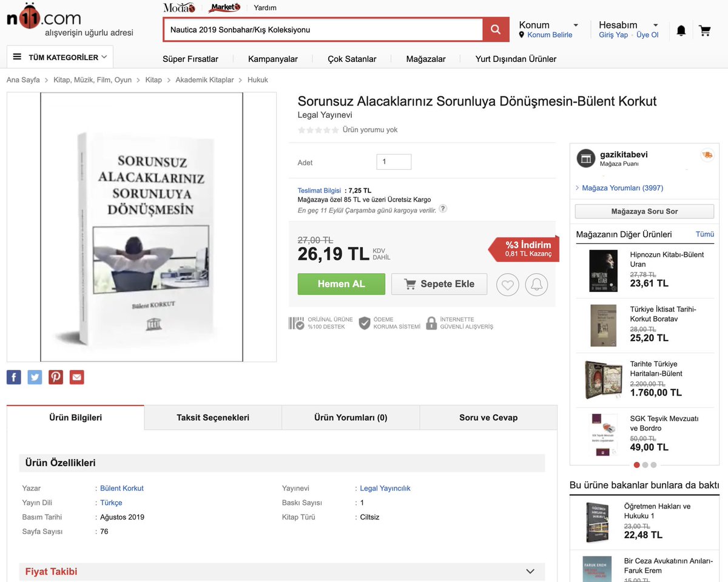The height and width of the screenshot is (582, 728).
Task: Click the main book cover image
Action: (x=141, y=227)
